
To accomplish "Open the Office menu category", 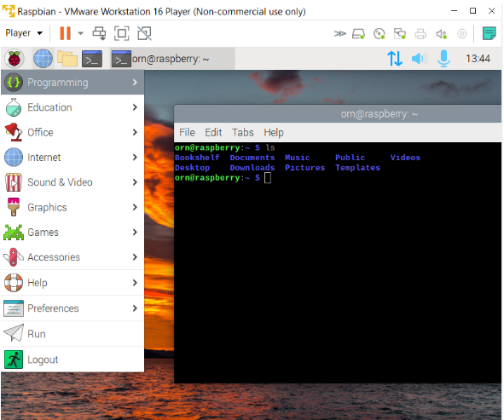I will (72, 132).
